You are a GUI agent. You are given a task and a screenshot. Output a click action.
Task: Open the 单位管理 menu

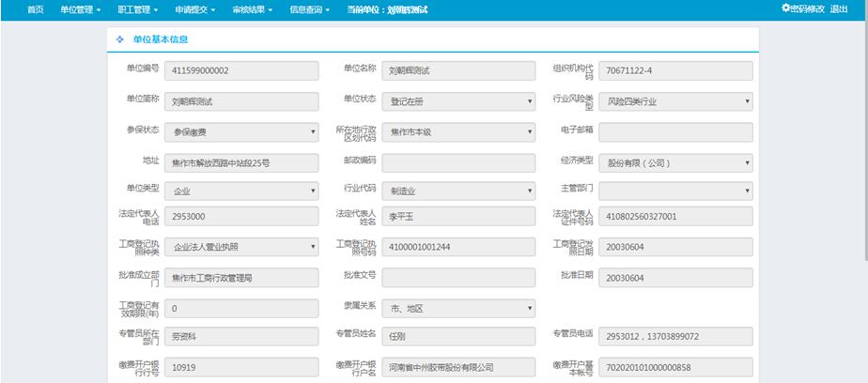pyautogui.click(x=80, y=9)
